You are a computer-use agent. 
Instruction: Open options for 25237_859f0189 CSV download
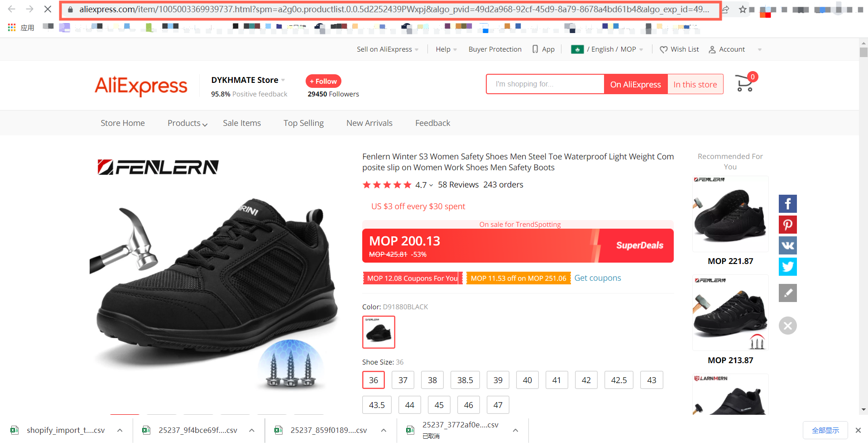[384, 430]
